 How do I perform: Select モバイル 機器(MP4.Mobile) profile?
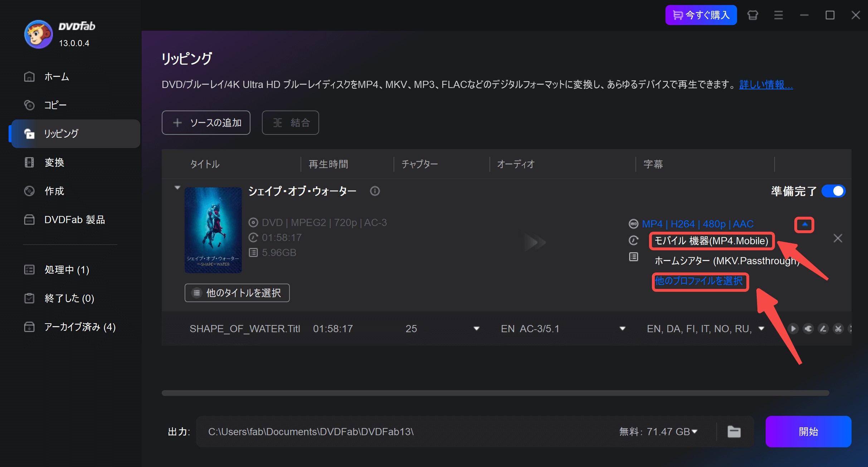click(x=711, y=241)
